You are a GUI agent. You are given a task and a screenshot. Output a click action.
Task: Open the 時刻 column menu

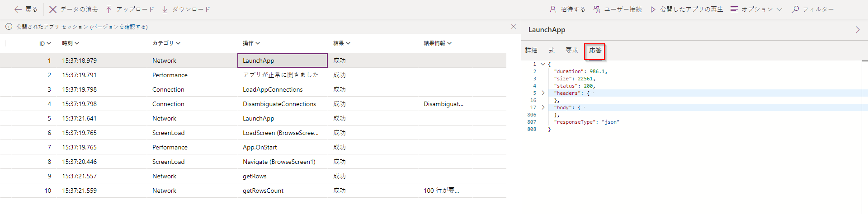(71, 43)
